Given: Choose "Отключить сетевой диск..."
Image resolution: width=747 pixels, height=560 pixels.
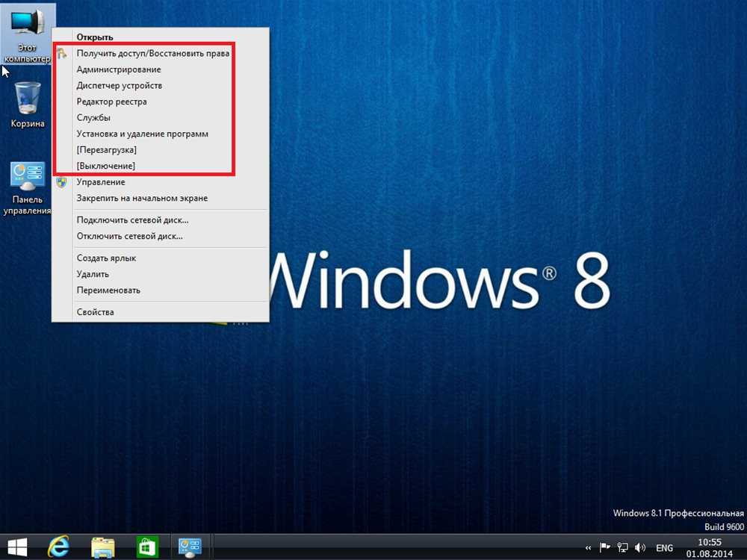Looking at the screenshot, I should [161, 236].
